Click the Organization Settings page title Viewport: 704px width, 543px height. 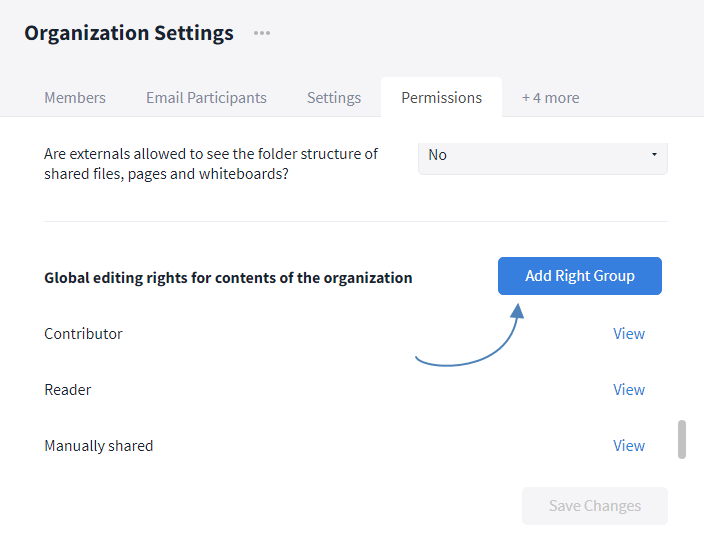(129, 33)
